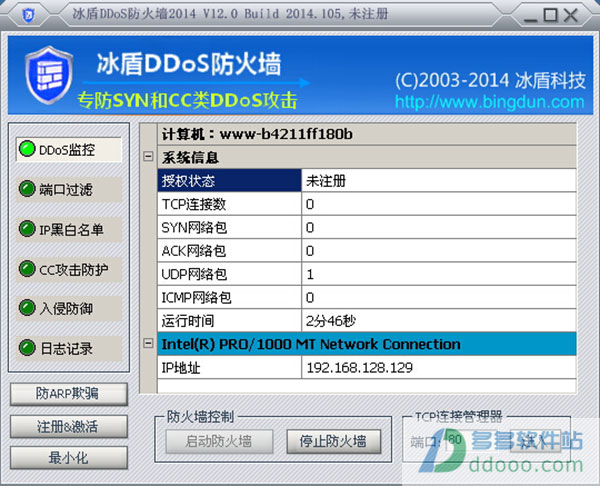The height and width of the screenshot is (486, 600).
Task: Select the UDP网络包 row
Action: 367,274
